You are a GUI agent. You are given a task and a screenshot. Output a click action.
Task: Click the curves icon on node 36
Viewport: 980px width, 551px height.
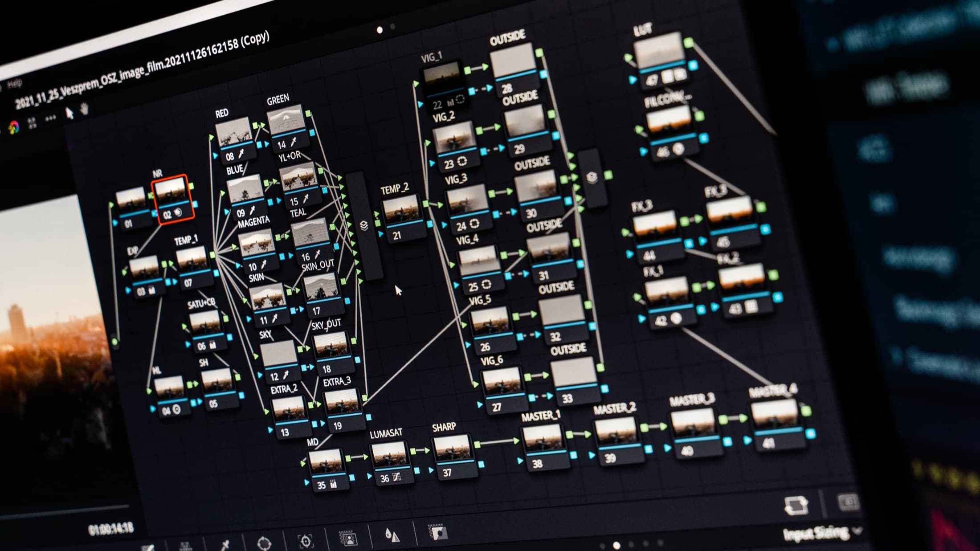[x=396, y=477]
